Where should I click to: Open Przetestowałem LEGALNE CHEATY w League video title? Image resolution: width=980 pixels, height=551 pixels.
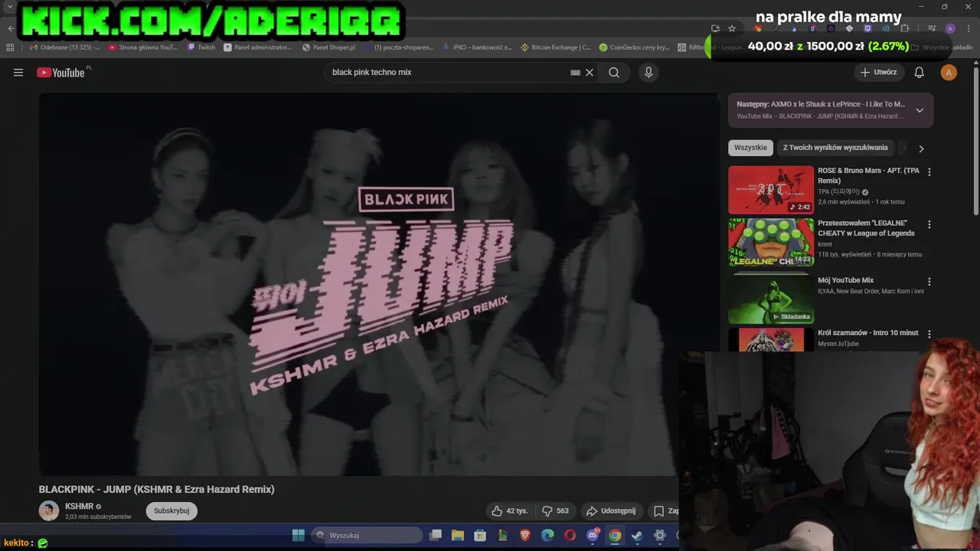(866, 228)
